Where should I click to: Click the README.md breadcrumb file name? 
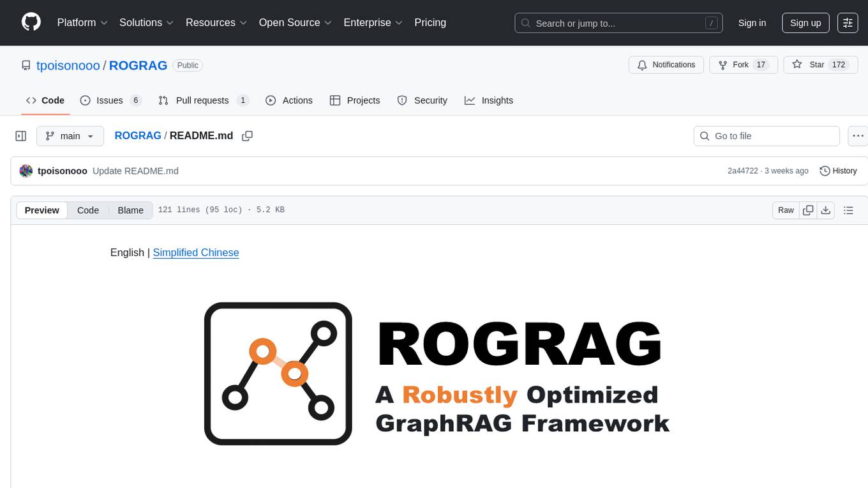point(202,135)
